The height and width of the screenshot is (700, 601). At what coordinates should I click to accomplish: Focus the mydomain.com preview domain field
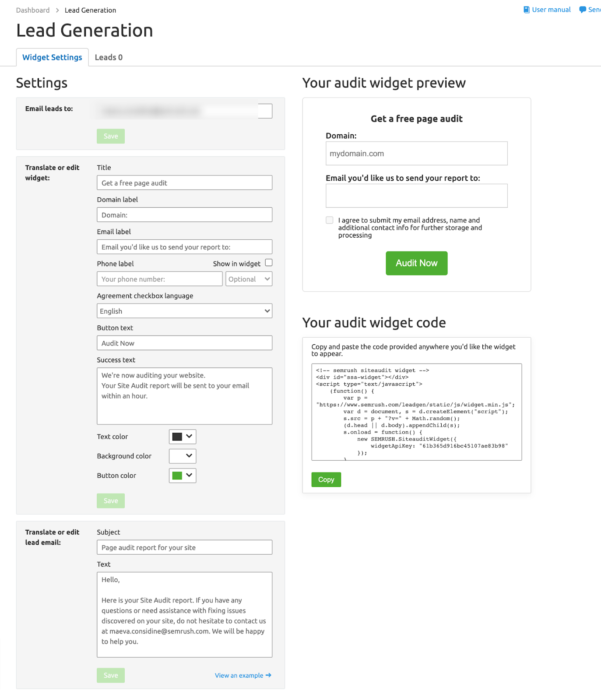pyautogui.click(x=416, y=154)
